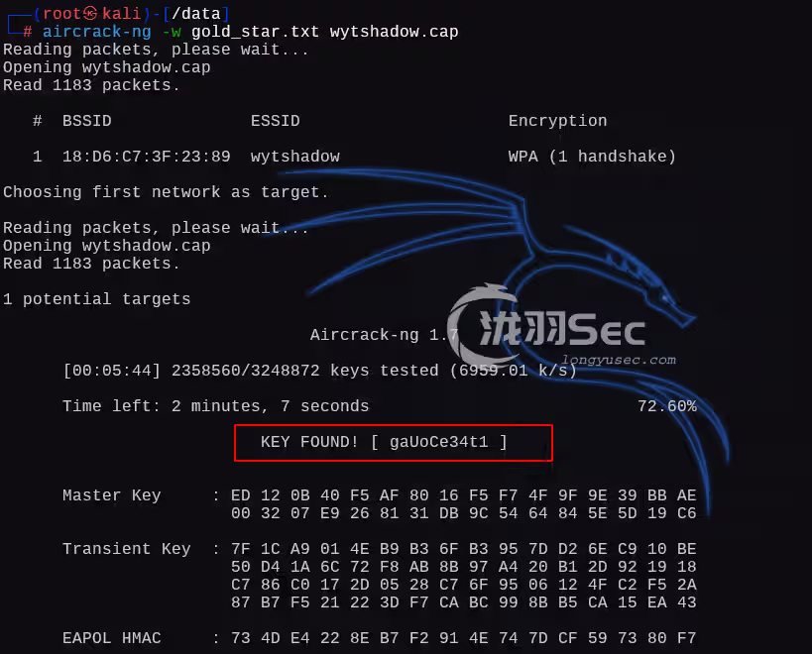Click the KEY FOUND! label
Image resolution: width=812 pixels, height=654 pixels.
coord(309,442)
